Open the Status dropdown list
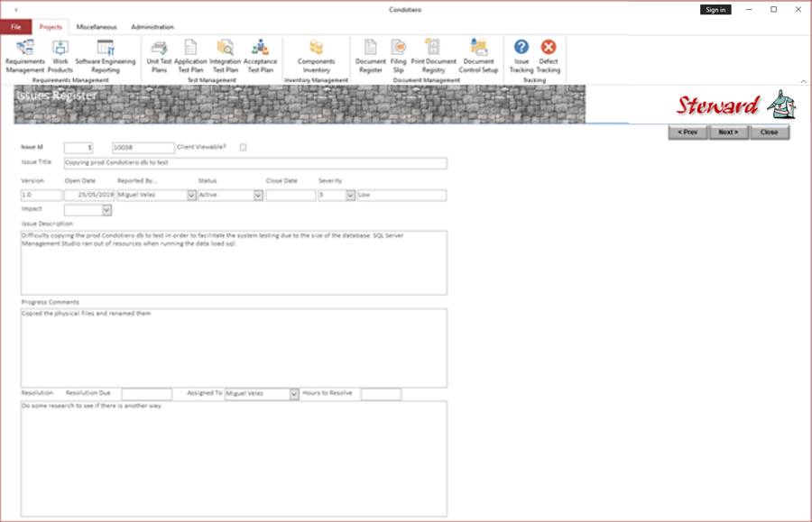Screen dimensions: 812x522 pos(258,195)
